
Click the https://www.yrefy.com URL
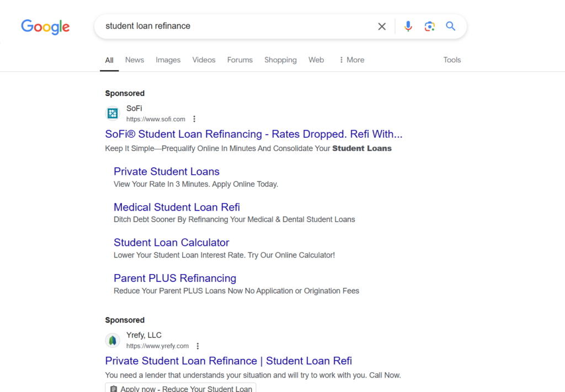(x=157, y=346)
